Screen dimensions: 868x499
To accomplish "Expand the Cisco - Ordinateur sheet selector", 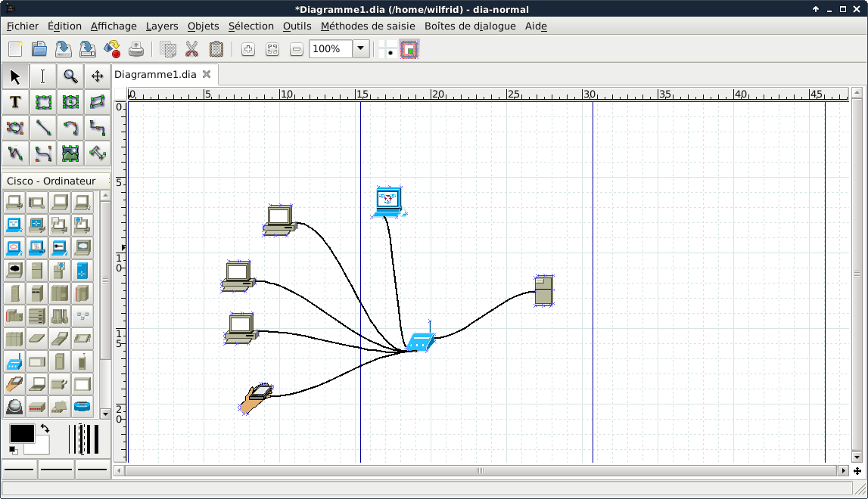I will pyautogui.click(x=56, y=181).
